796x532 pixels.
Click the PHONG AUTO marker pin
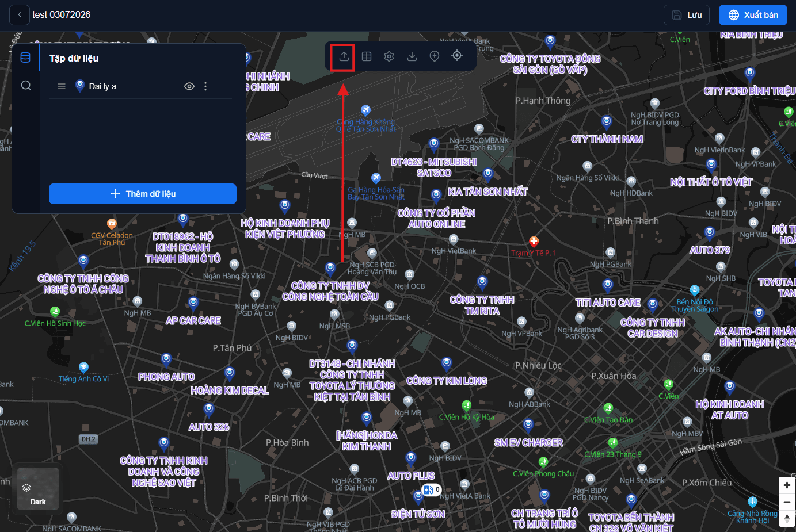(x=166, y=360)
